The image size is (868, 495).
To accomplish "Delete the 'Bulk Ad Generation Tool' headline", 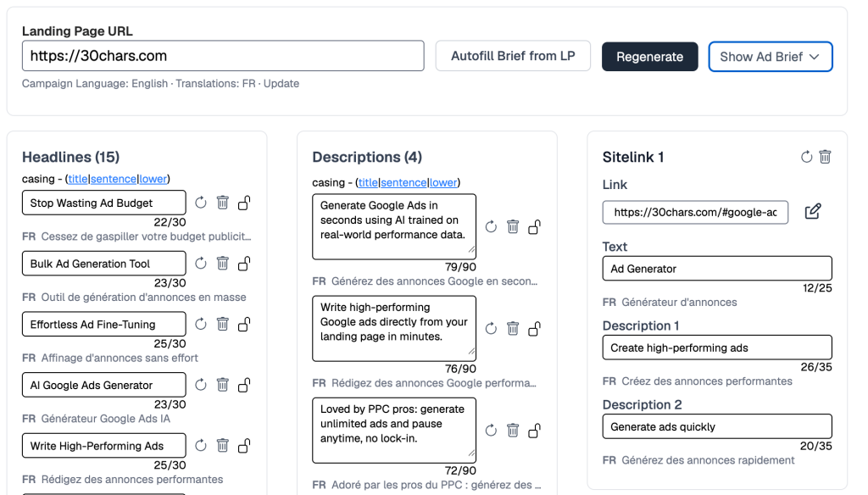I will [x=223, y=264].
